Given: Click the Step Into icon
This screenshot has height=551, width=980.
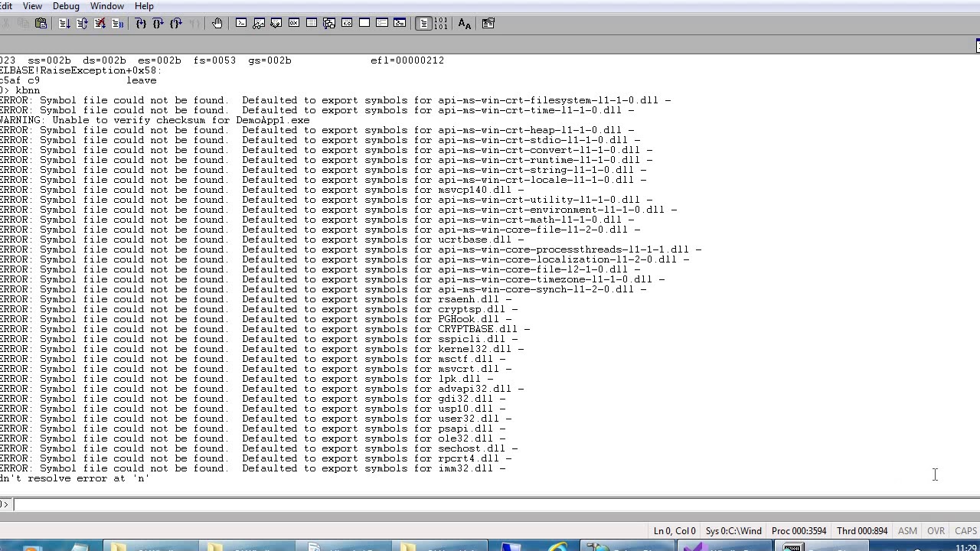Looking at the screenshot, I should [141, 24].
